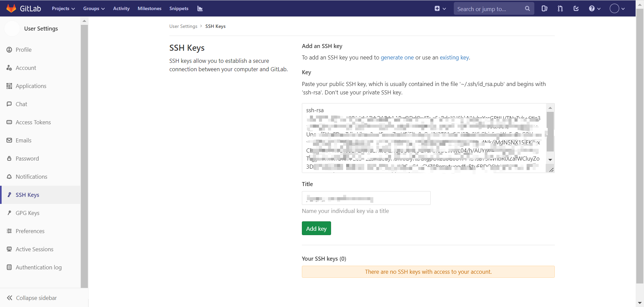The height and width of the screenshot is (307, 644).
Task: Click the Chat bubble icon
Action: click(x=9, y=104)
